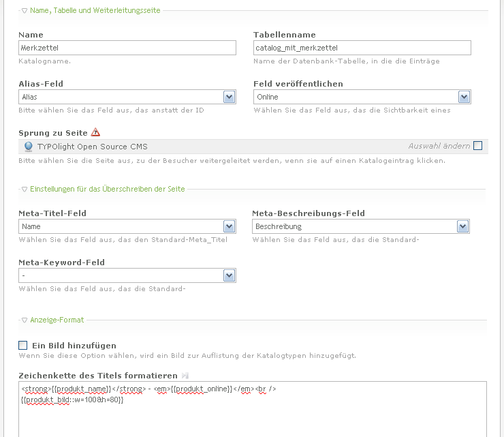The image size is (504, 437).
Task: Tick the Auswahl ändern checkbox
Action: (477, 145)
